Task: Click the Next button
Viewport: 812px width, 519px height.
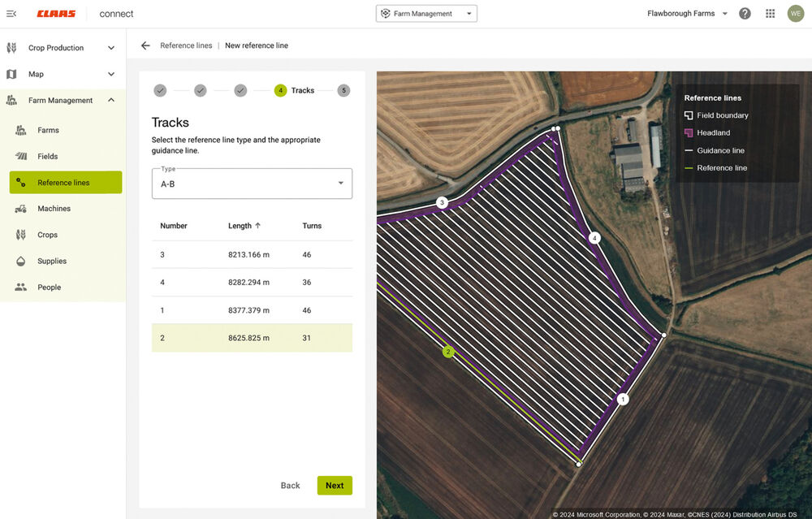Action: click(335, 486)
